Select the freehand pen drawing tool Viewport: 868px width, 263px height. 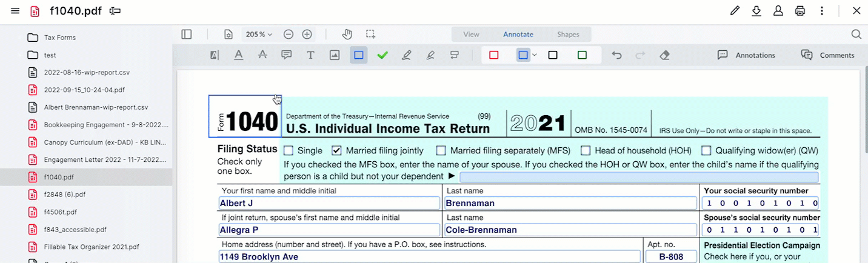click(407, 55)
